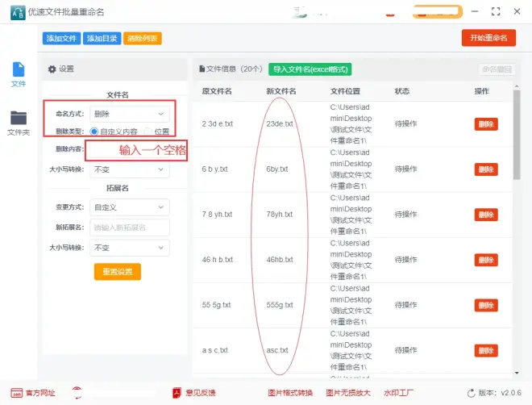Open 图片无损放大 link
The height and width of the screenshot is (405, 532).
[348, 393]
